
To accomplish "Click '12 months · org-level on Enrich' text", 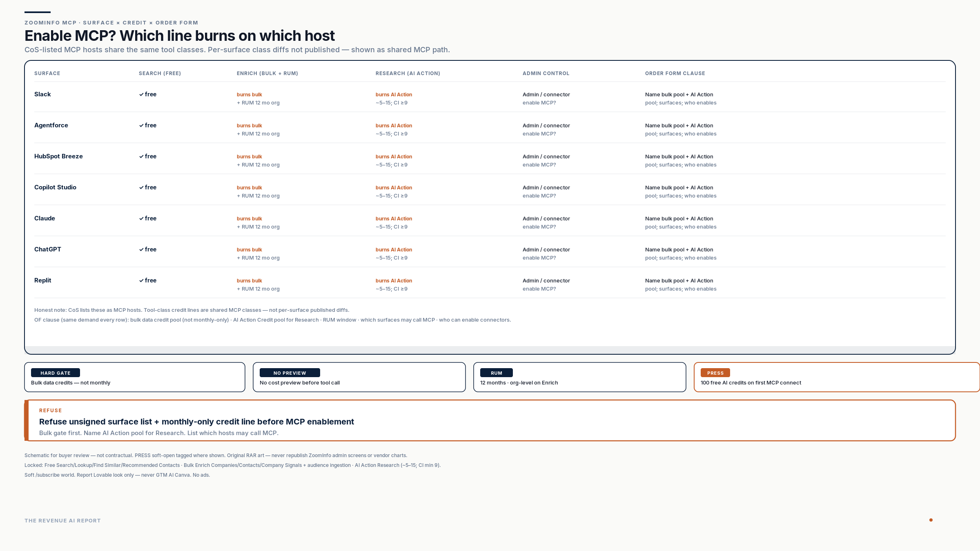I will click(x=519, y=383).
